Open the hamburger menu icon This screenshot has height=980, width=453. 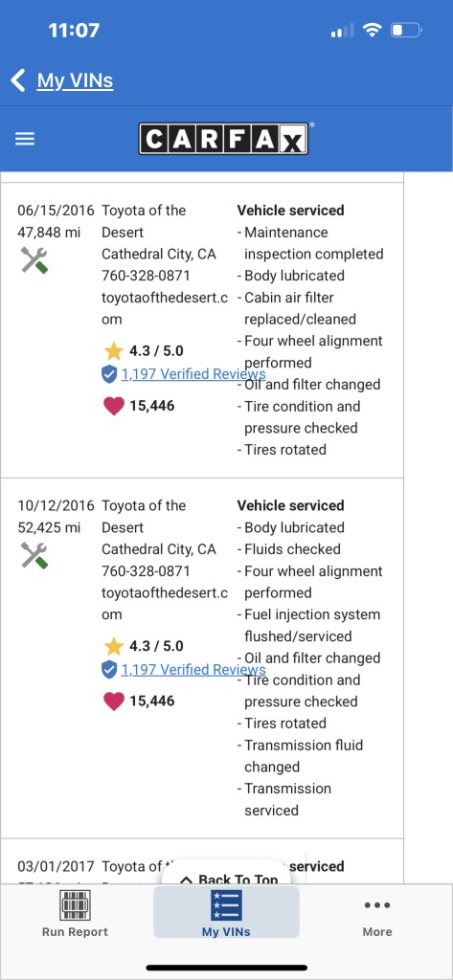point(24,139)
